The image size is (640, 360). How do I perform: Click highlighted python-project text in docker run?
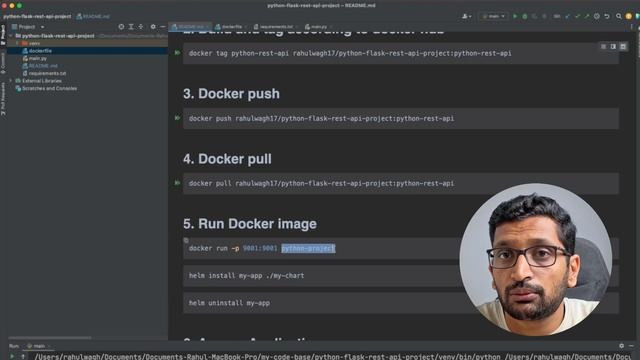(x=308, y=248)
